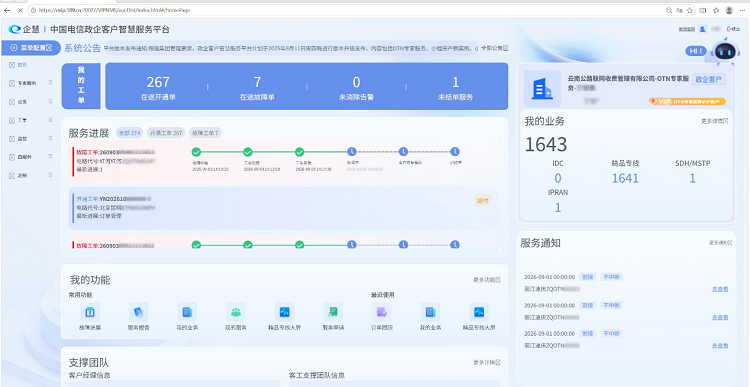This screenshot has width=750, height=387.
Task: Expand the 自服务 submenu chevron
Action: point(50,157)
